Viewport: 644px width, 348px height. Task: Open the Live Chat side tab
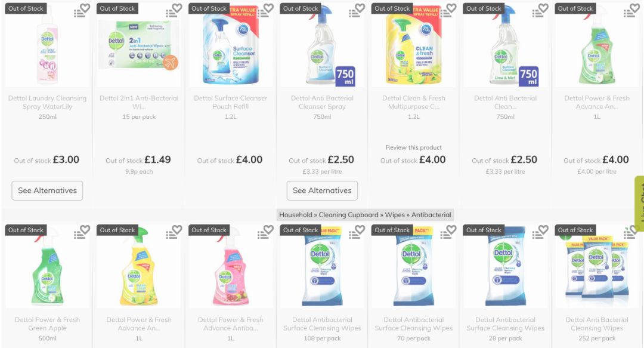[639, 204]
